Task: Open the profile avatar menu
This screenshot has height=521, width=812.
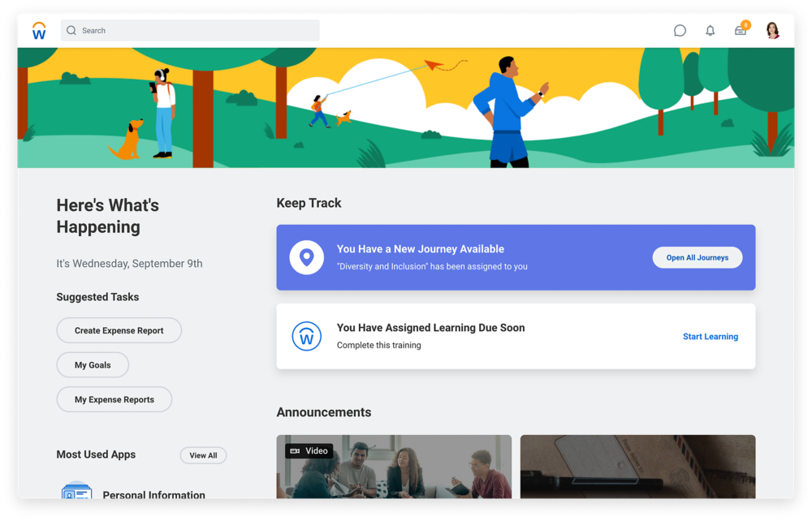Action: pyautogui.click(x=772, y=31)
